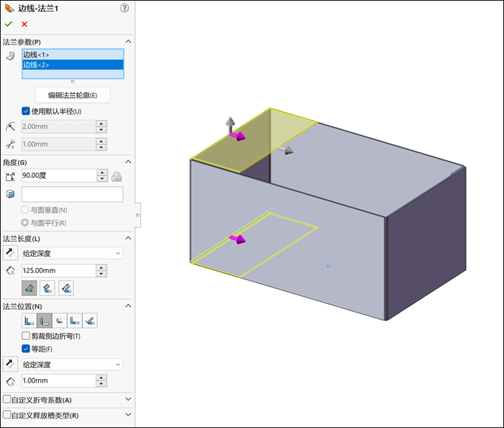This screenshot has height=428, width=504.
Task: Open help for 边线-法兰1
Action: click(x=125, y=8)
